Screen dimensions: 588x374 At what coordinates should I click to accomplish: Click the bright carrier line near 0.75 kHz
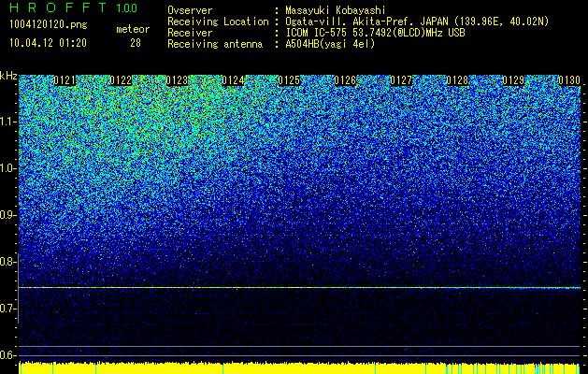299,288
